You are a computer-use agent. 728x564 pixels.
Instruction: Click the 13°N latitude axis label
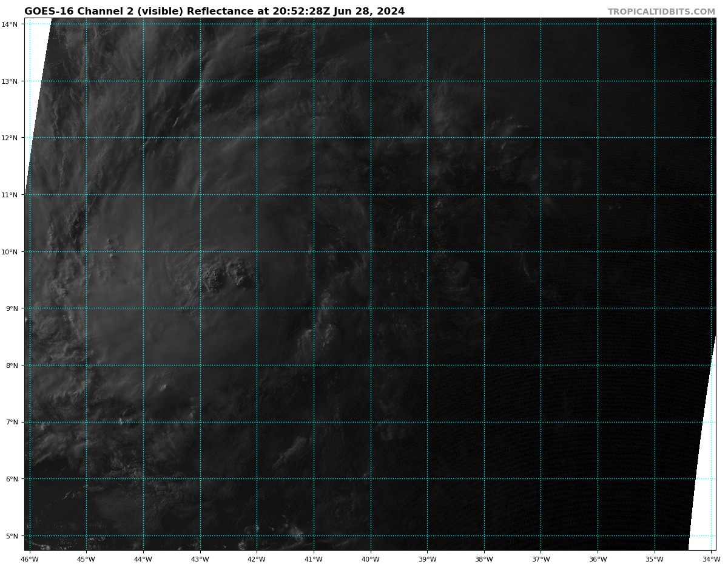pos(11,81)
